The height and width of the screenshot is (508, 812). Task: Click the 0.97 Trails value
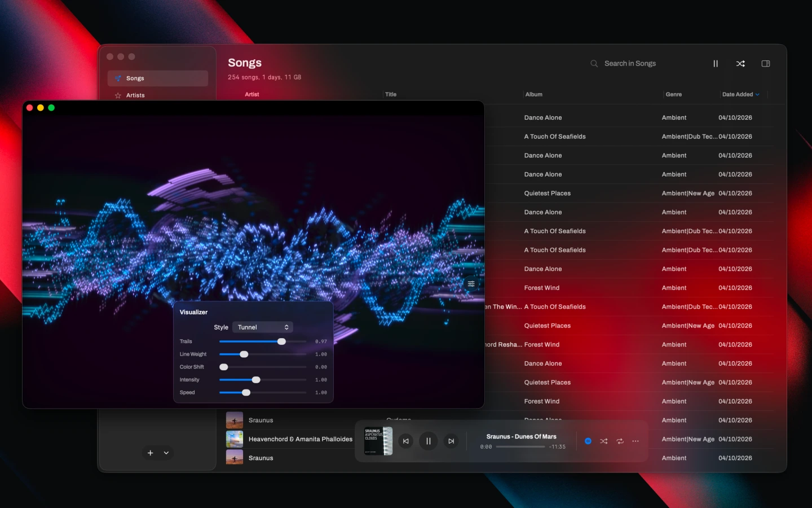[x=321, y=341]
